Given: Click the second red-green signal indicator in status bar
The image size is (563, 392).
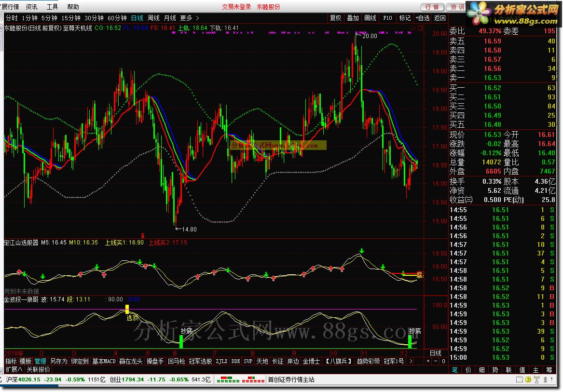Looking at the screenshot, I should point(253,379).
